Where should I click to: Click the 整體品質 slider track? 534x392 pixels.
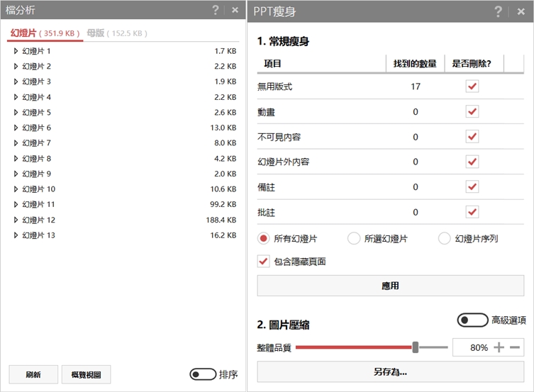tap(355, 347)
